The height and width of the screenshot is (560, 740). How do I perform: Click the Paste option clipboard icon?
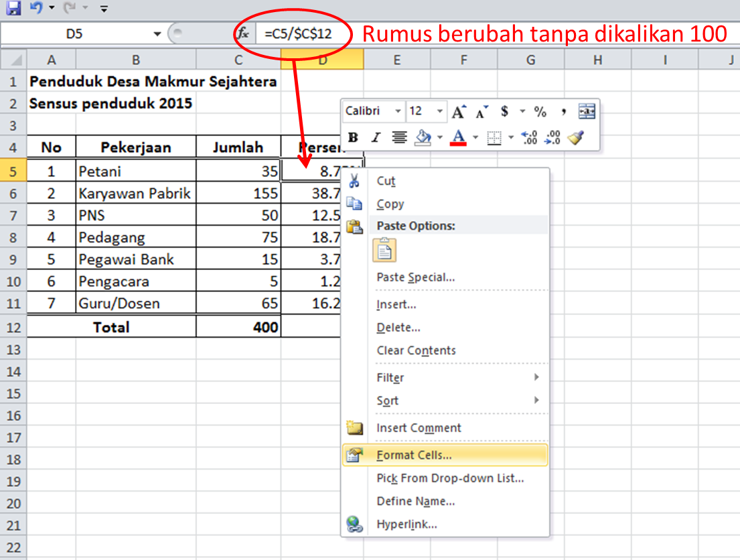tap(384, 250)
